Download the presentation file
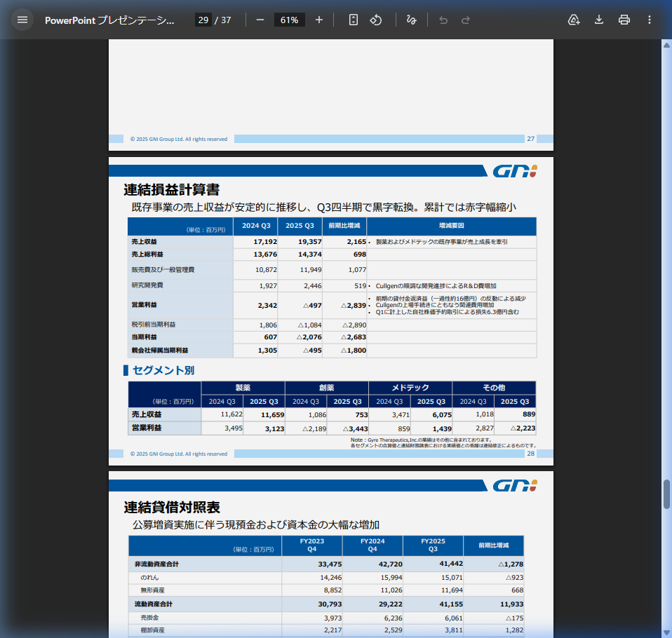672x638 pixels. 598,20
